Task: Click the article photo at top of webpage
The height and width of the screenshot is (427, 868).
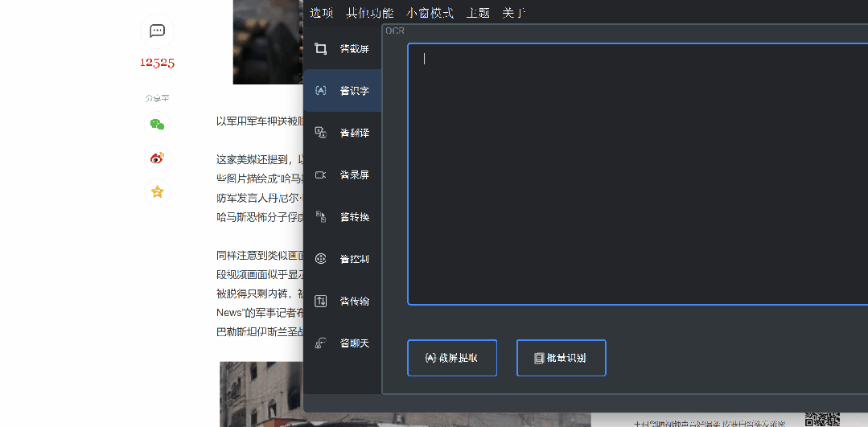Action: [x=269, y=42]
